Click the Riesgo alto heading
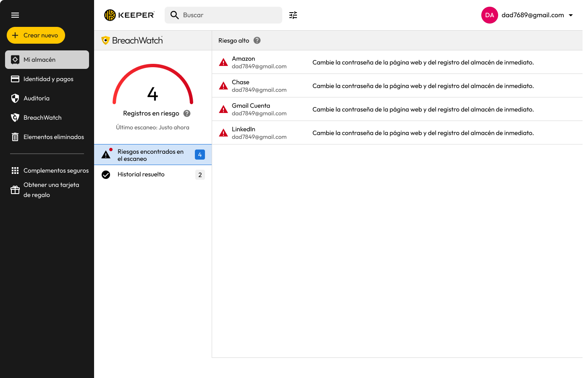This screenshot has height=378, width=588. tap(234, 40)
